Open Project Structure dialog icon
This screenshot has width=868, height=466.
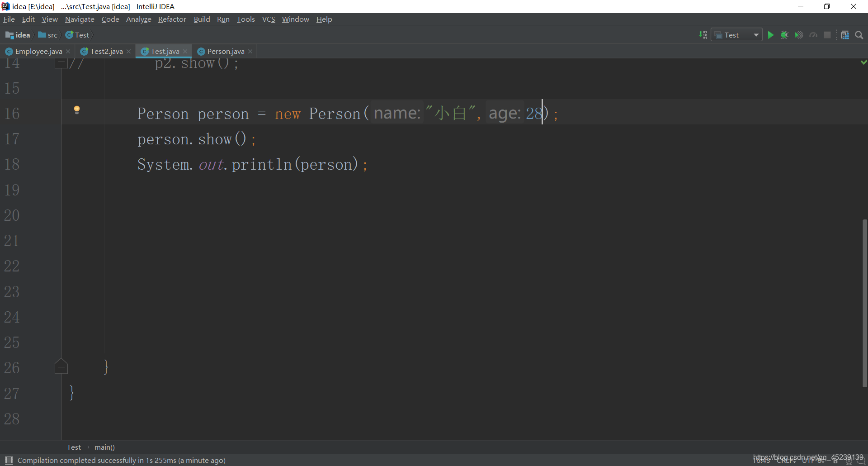tap(844, 35)
